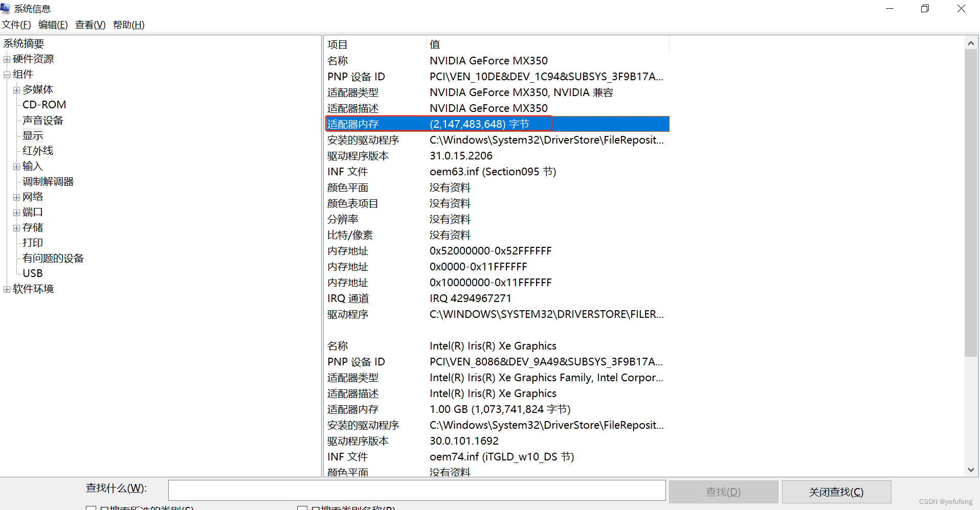Click the 值 column header

548,44
